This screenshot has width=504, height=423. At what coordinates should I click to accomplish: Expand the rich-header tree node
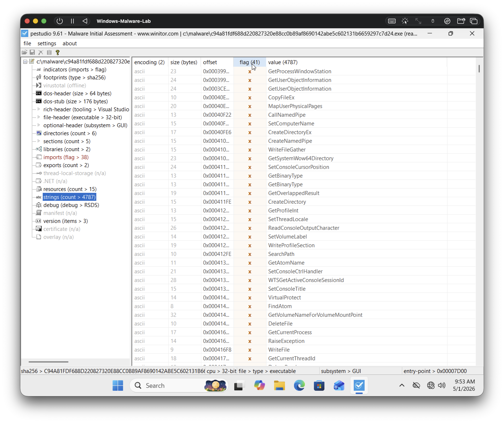click(39, 109)
